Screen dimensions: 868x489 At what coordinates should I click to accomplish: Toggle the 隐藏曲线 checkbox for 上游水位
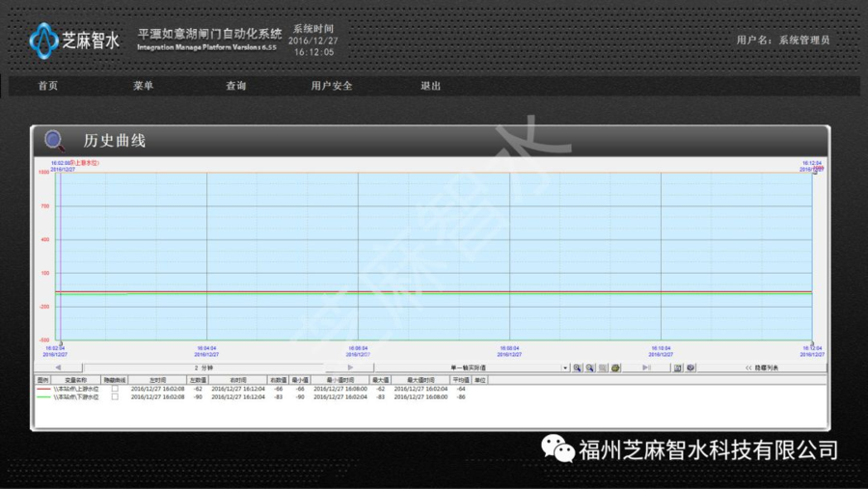[115, 389]
